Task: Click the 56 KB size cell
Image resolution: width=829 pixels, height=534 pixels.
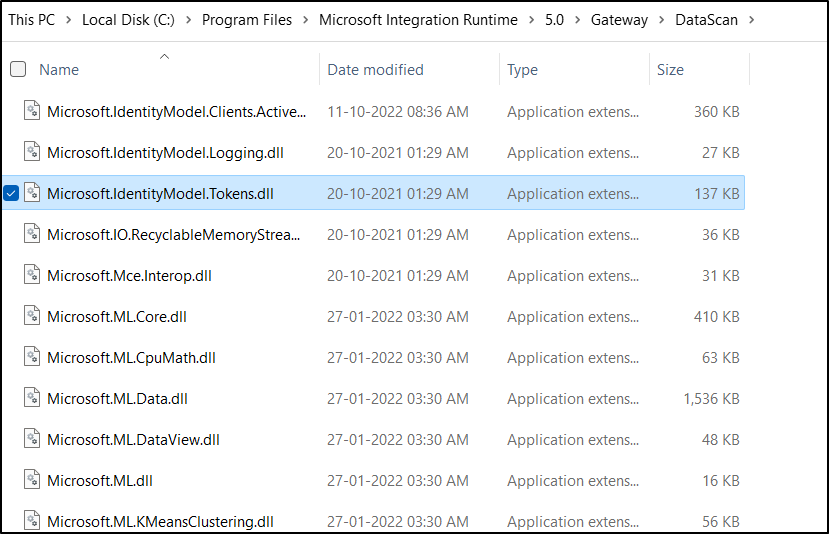Action: (721, 521)
